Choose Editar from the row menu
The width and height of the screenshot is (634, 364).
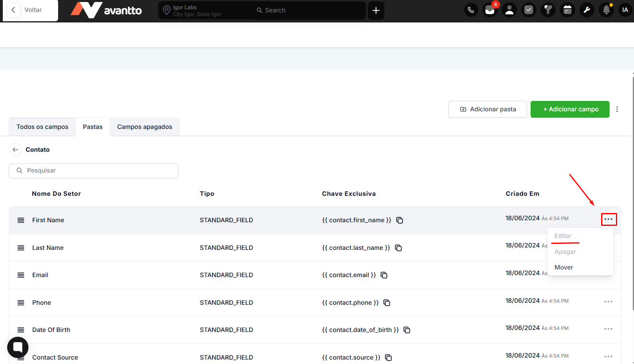563,236
